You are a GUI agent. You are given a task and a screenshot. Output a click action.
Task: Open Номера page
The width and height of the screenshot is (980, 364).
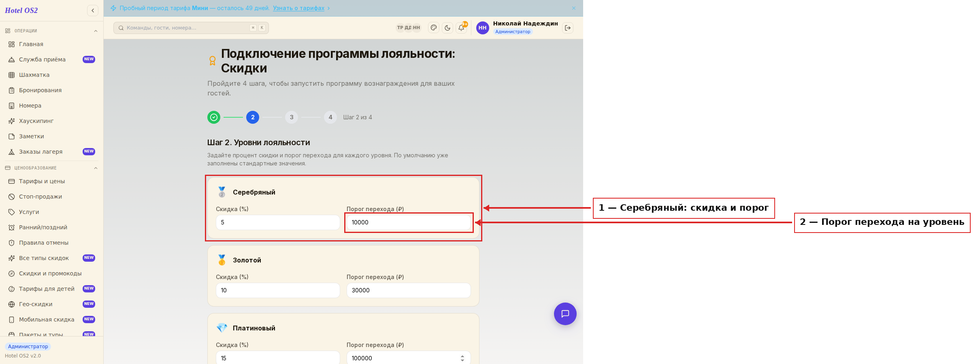pos(51,106)
